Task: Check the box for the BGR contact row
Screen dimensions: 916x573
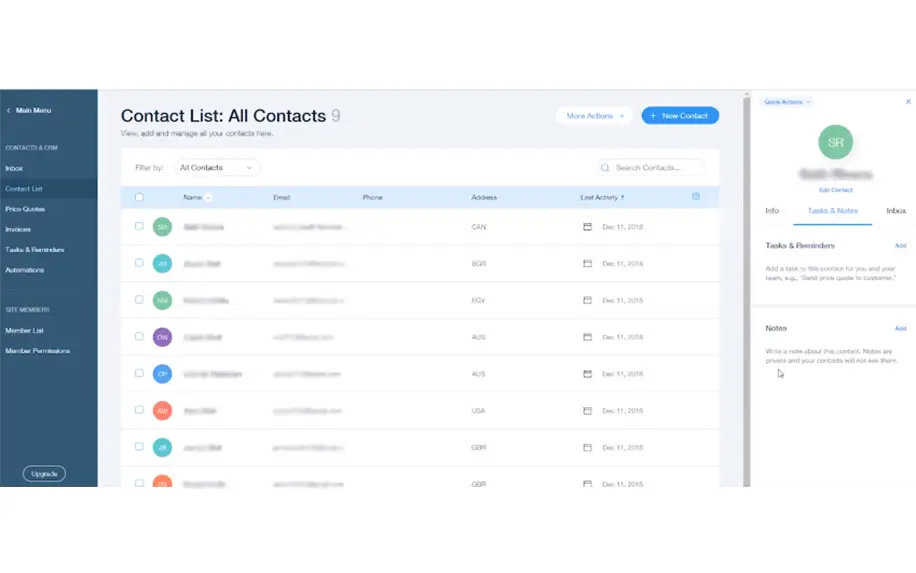Action: tap(139, 263)
